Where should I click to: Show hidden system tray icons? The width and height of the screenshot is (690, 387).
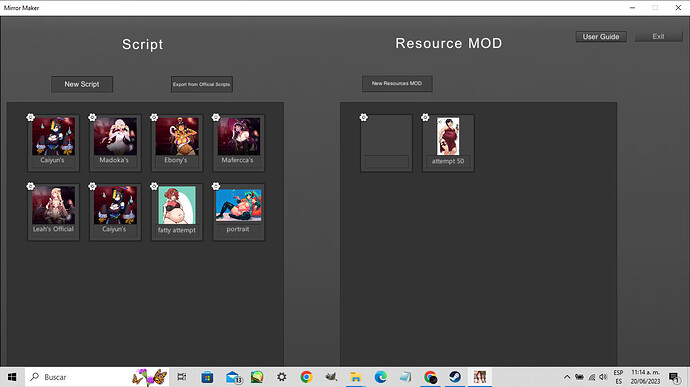[x=567, y=377]
